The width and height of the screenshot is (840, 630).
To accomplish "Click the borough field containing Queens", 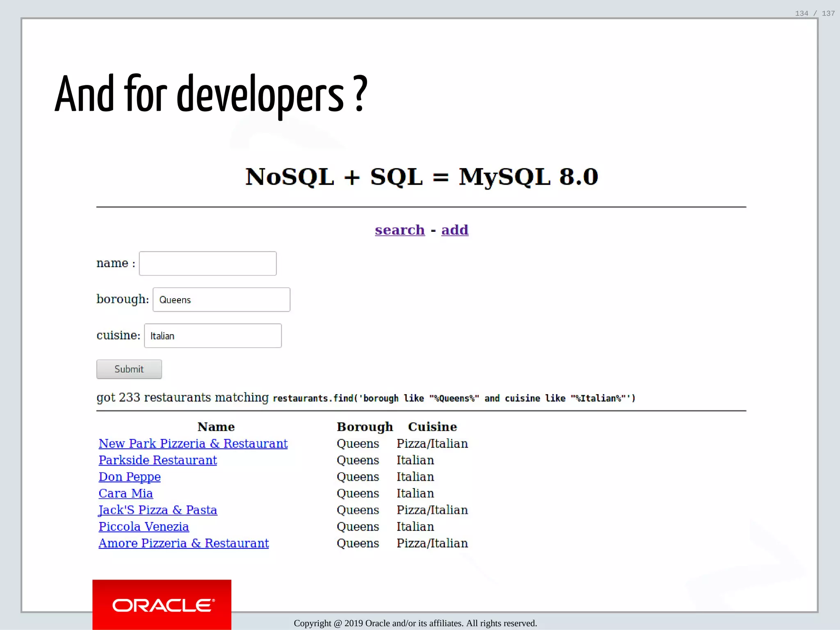I will 221,299.
